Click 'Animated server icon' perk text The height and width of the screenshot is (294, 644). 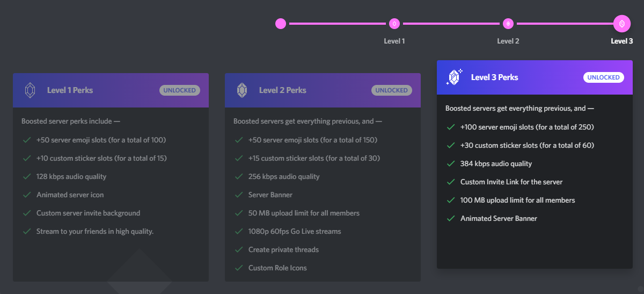point(70,195)
